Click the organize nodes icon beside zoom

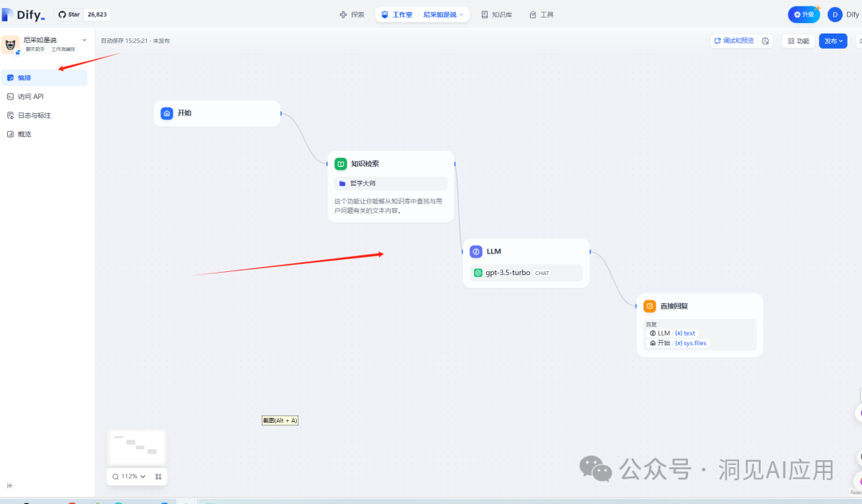[158, 477]
